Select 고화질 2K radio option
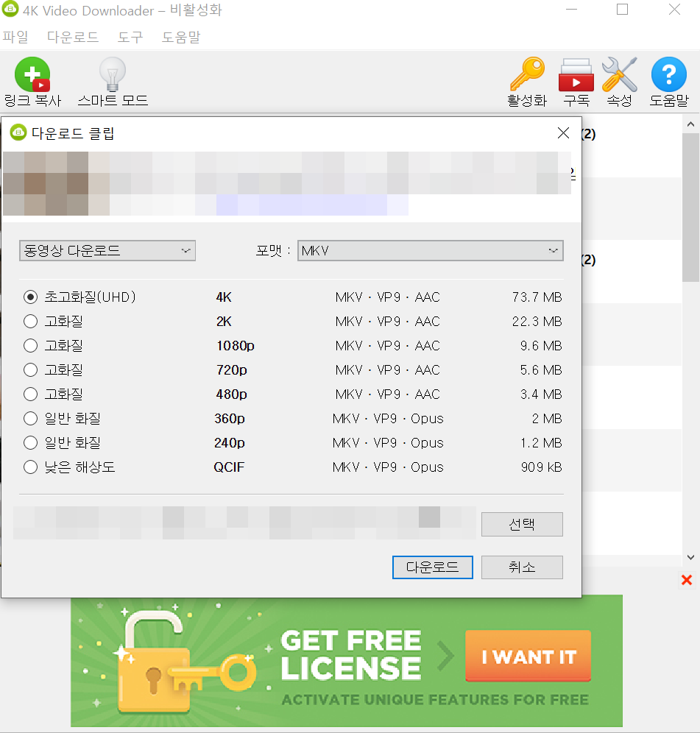 pyautogui.click(x=30, y=321)
